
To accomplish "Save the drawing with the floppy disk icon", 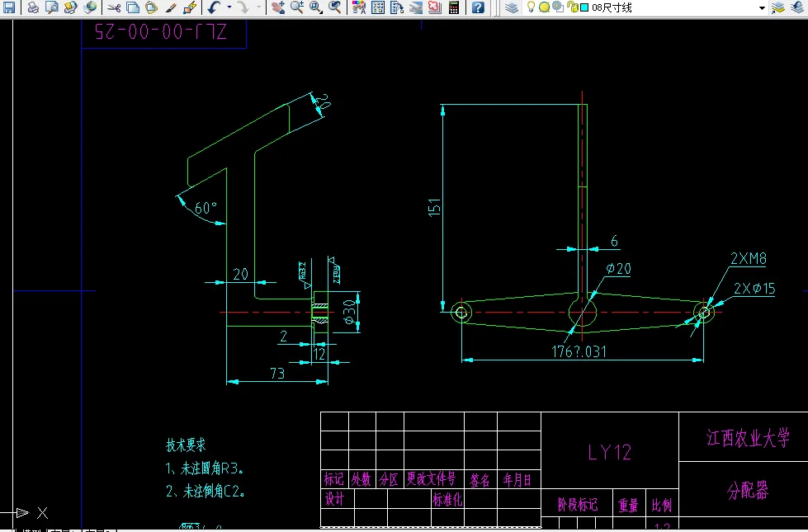I will coord(9,7).
